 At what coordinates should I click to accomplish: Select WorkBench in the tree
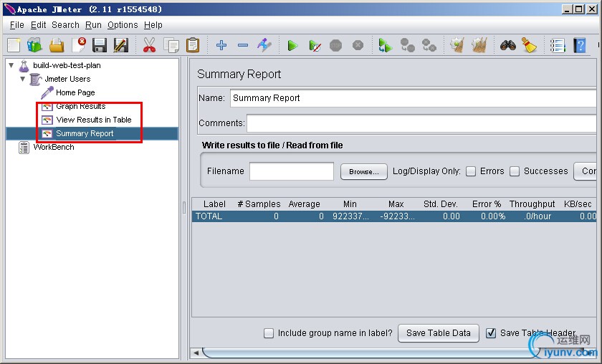[54, 147]
